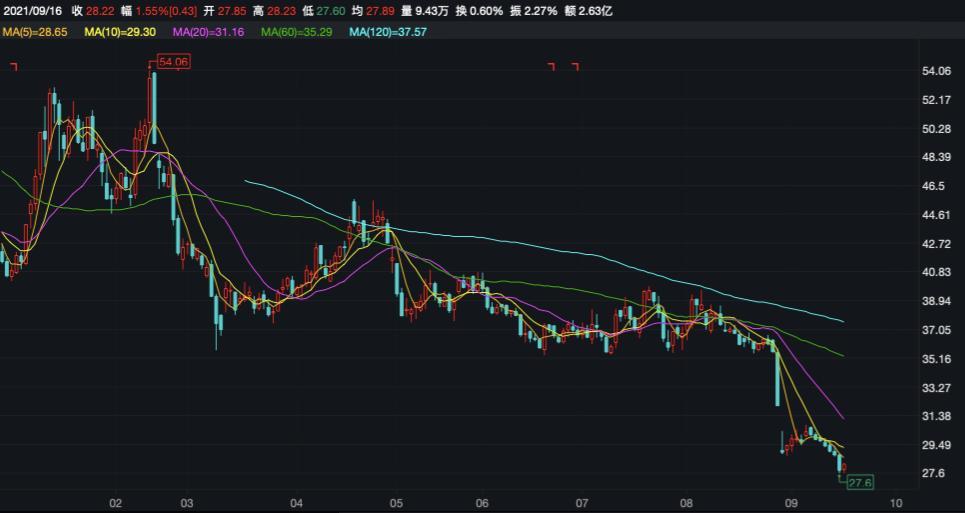
Task: Click the 48.39 price axis label
Action: click(935, 158)
